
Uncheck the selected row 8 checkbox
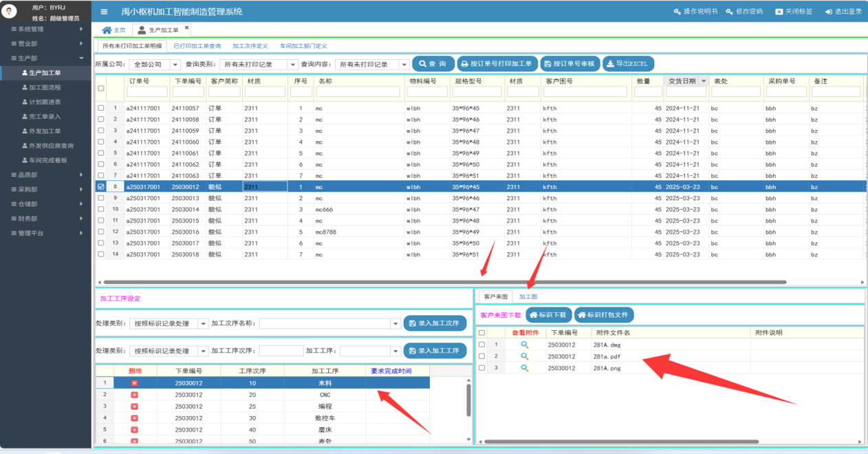click(x=101, y=186)
